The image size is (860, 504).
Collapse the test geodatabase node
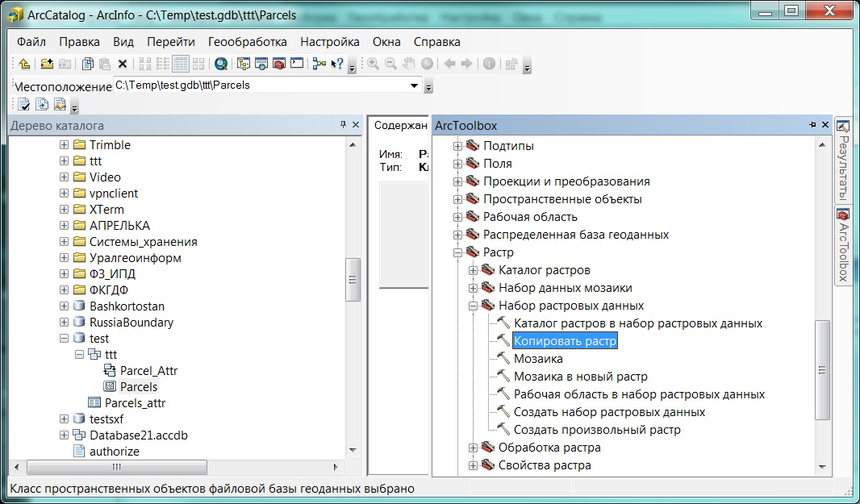[x=65, y=339]
